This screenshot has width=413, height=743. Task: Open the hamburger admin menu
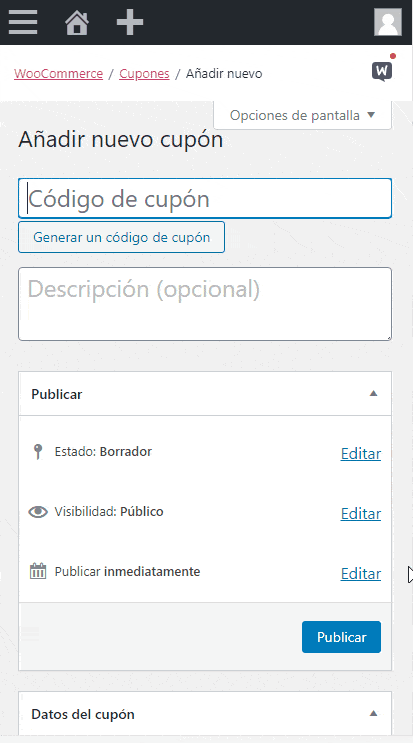(x=23, y=22)
